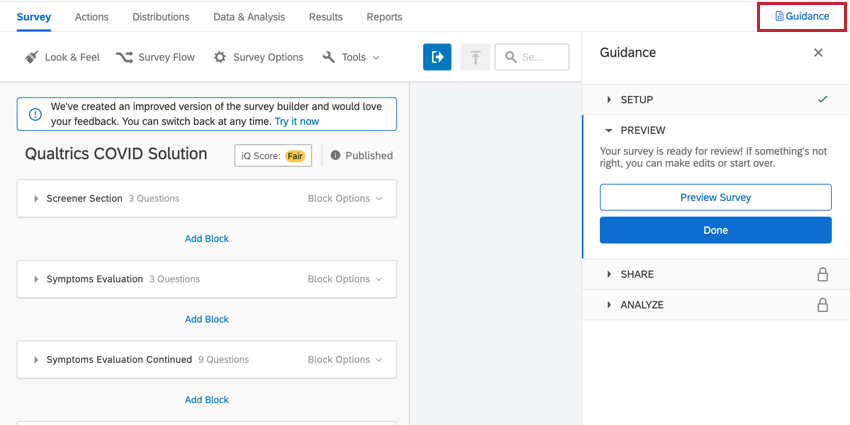This screenshot has width=850, height=425.
Task: Open Survey Flow
Action: tap(155, 57)
